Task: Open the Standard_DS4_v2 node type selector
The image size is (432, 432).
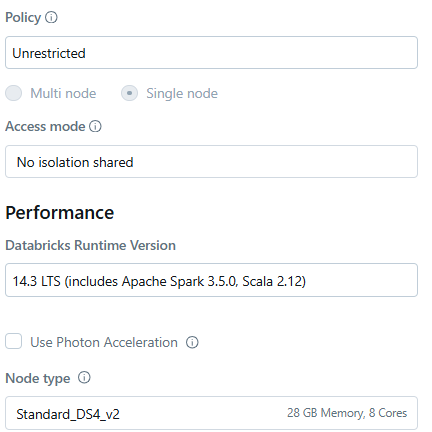Action: 211,413
